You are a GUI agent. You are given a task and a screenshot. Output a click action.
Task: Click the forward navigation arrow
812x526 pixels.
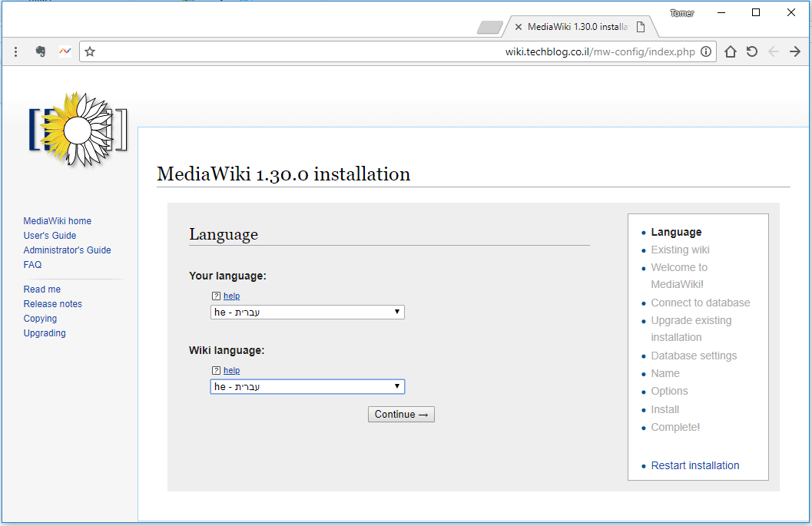click(795, 51)
